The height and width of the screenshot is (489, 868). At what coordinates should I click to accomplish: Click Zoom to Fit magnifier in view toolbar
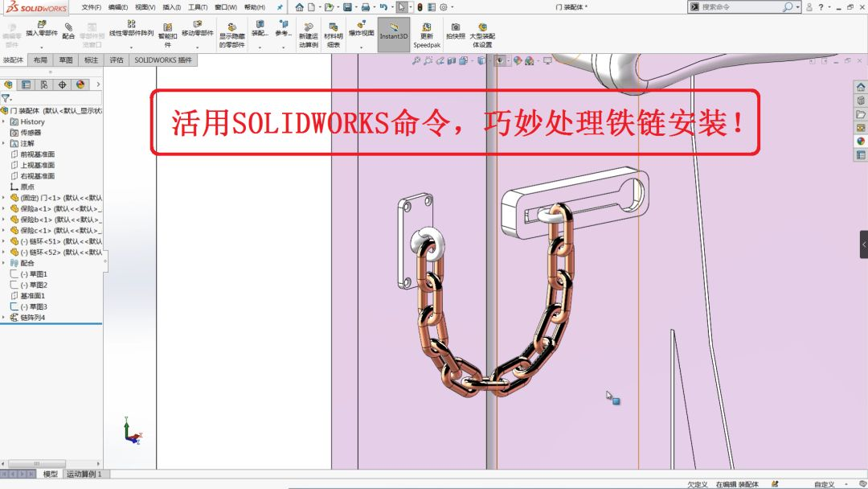pos(416,60)
